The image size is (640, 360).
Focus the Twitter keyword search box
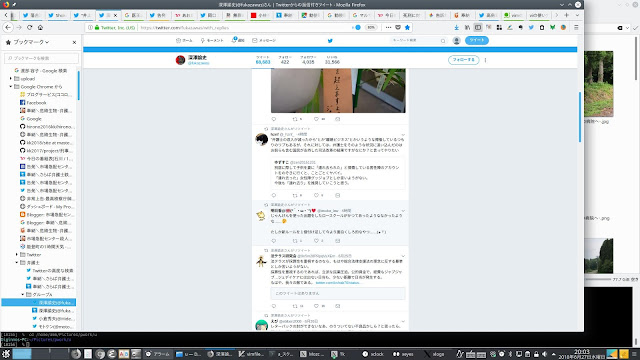pyautogui.click(x=418, y=40)
